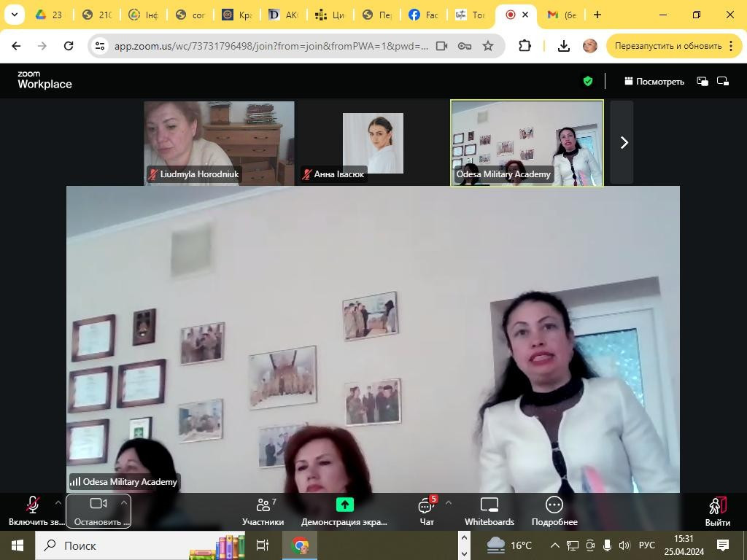Focus the app.zoom.us address bar
This screenshot has height=560, width=747.
pos(271,46)
